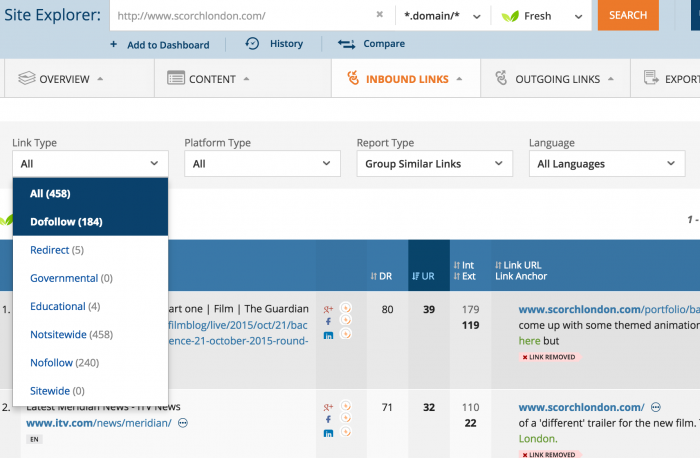Click the Inbound Links chain icon
Image resolution: width=700 pixels, height=458 pixels.
pos(352,78)
